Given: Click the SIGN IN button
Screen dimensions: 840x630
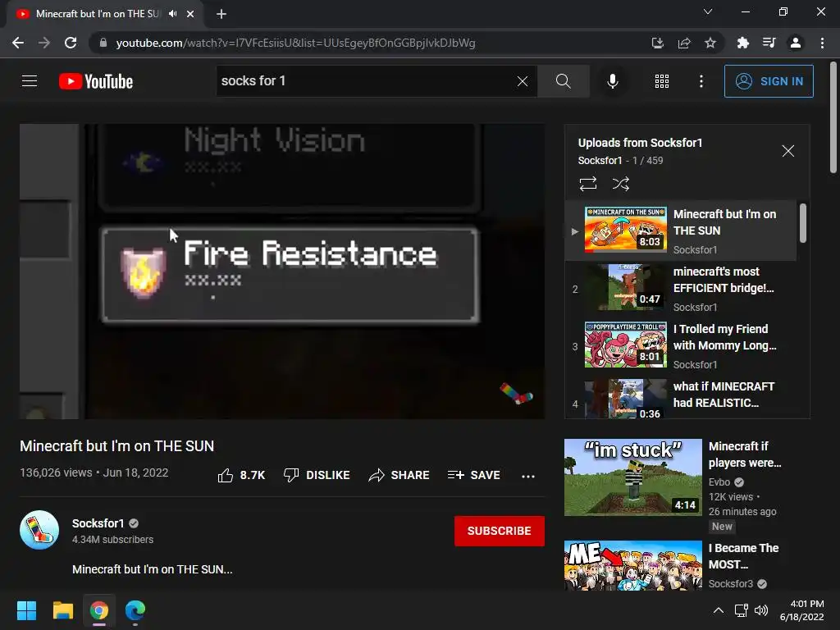Looking at the screenshot, I should (x=769, y=81).
